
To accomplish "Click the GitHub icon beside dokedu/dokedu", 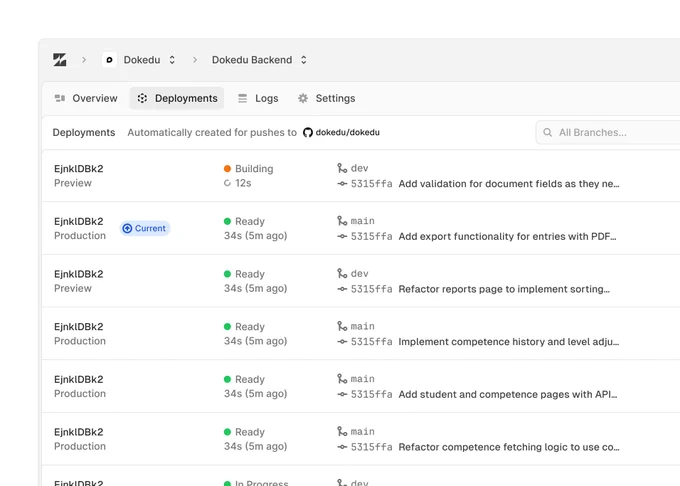I will [308, 133].
